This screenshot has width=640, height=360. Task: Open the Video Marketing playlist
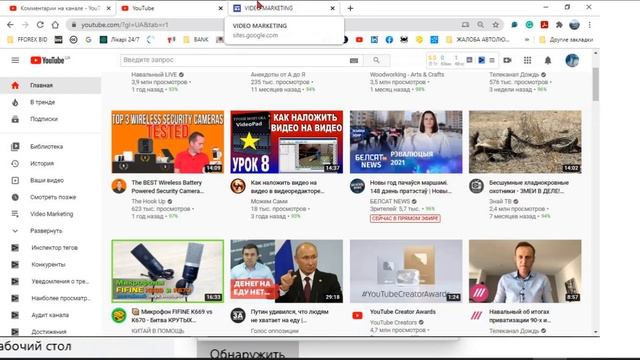(x=51, y=214)
